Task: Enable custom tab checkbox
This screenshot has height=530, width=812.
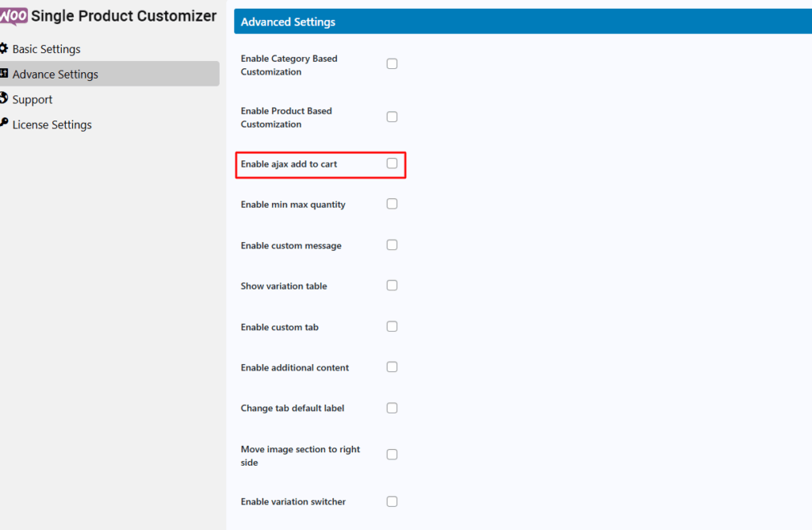Action: 392,326
